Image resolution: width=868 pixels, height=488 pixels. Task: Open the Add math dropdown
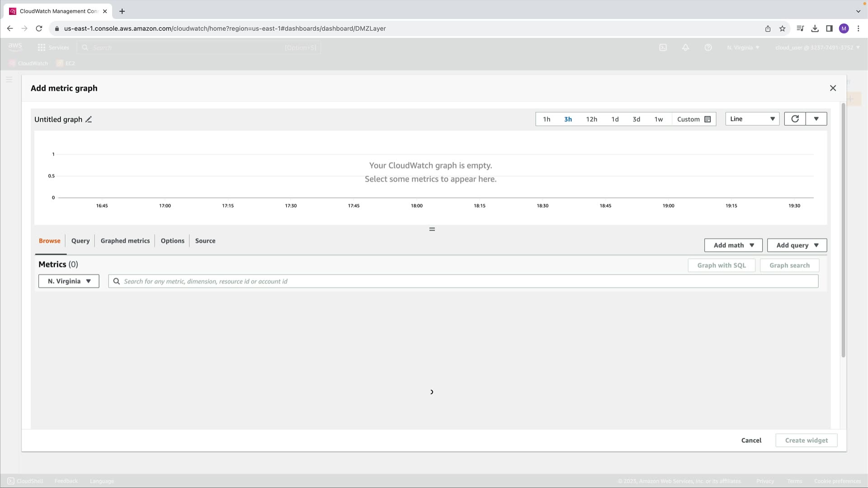(x=733, y=245)
